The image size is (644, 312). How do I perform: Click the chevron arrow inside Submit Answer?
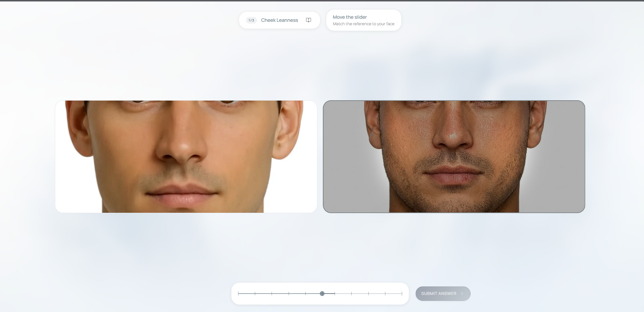pyautogui.click(x=462, y=294)
